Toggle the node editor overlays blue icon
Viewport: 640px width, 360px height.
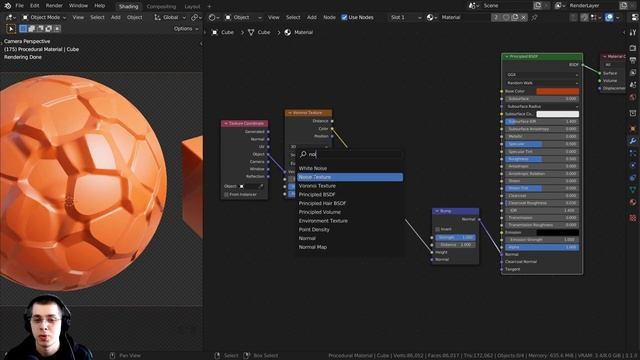coord(609,18)
